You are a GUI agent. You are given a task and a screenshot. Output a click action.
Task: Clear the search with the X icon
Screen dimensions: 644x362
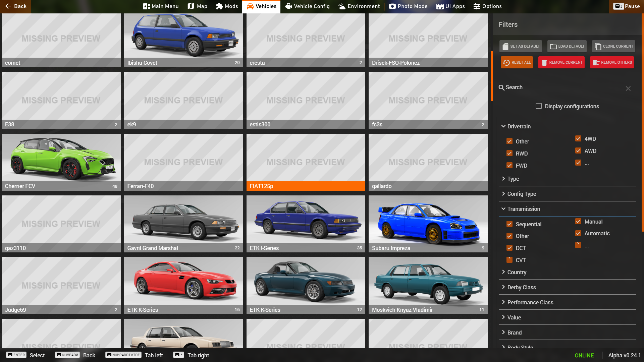tap(628, 88)
